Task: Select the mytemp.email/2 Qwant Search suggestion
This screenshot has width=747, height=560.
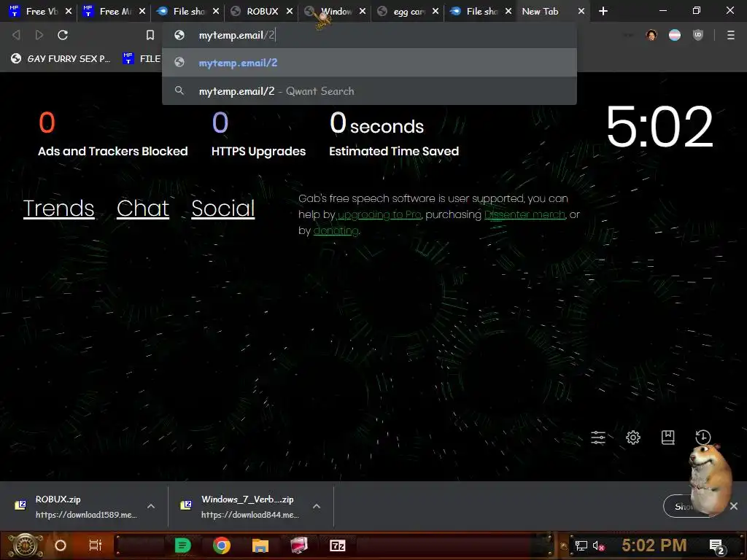Action: (369, 91)
